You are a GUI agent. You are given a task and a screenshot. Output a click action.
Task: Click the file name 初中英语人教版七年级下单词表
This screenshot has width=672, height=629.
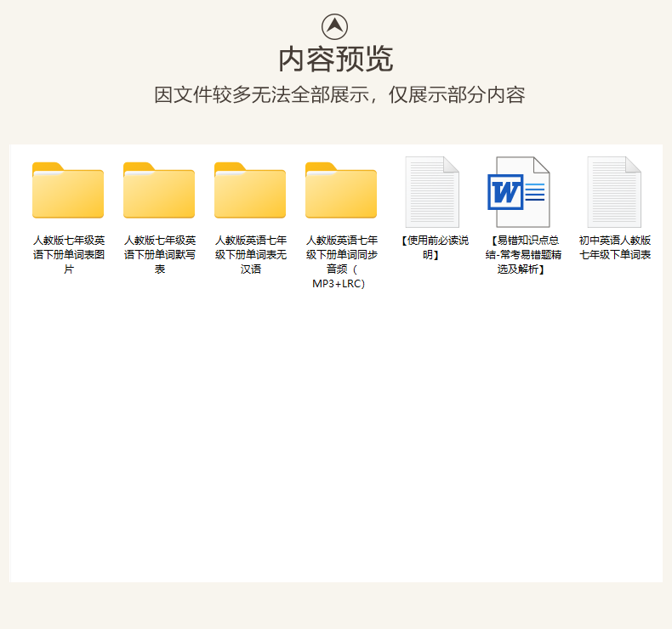615,247
